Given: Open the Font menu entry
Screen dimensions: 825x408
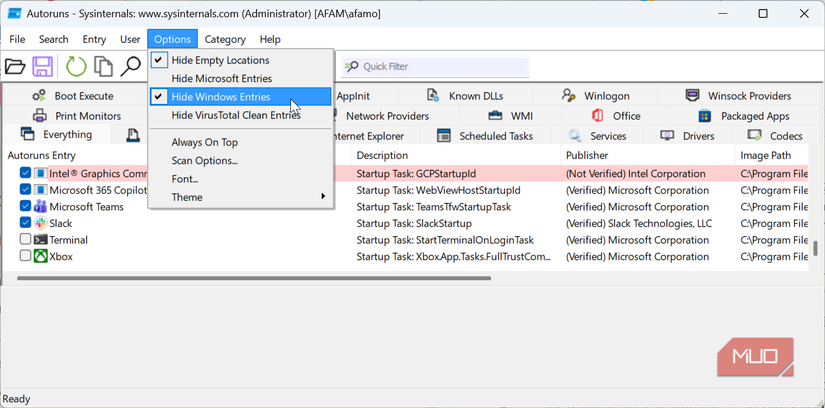Looking at the screenshot, I should coord(241,179).
